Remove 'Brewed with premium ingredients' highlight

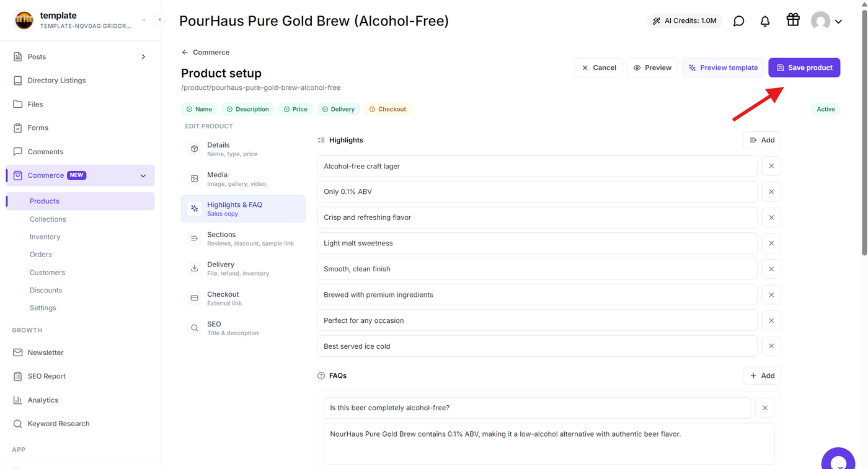771,295
